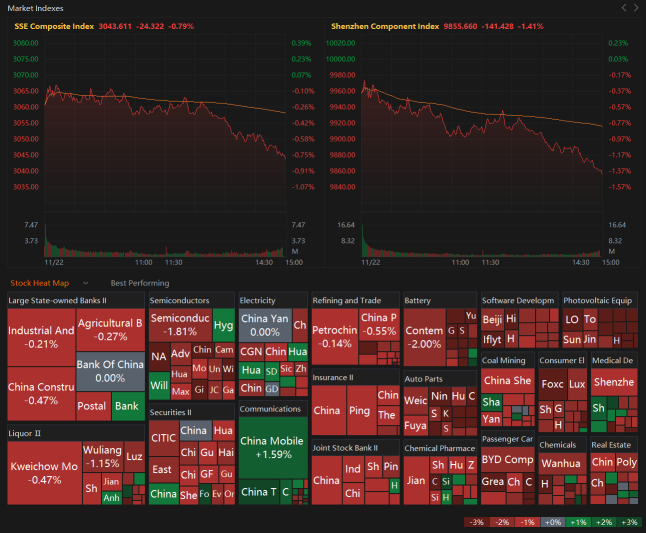Select the China She coal mining tile
This screenshot has width=646, height=533.
(508, 381)
